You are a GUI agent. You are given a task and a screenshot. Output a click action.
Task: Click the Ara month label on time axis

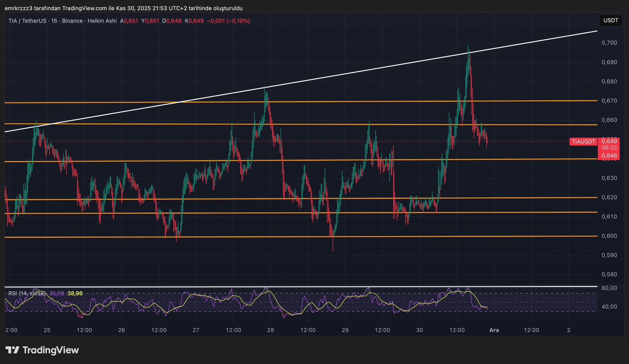coord(494,330)
